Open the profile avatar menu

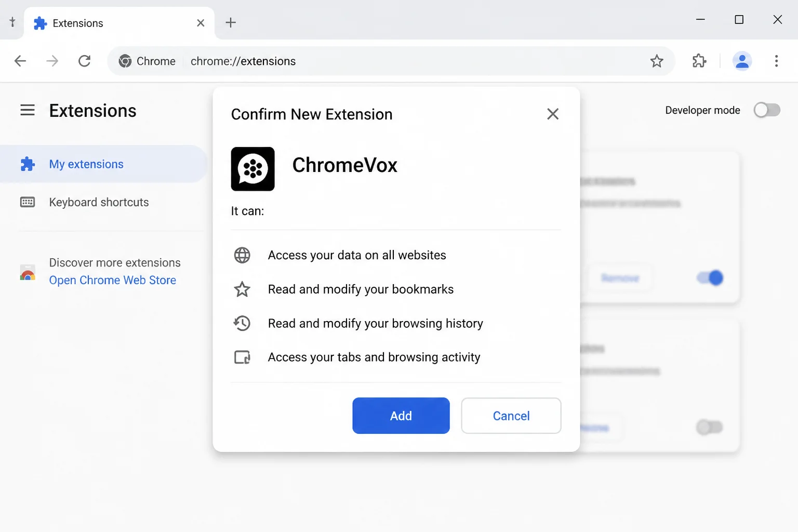pos(742,61)
